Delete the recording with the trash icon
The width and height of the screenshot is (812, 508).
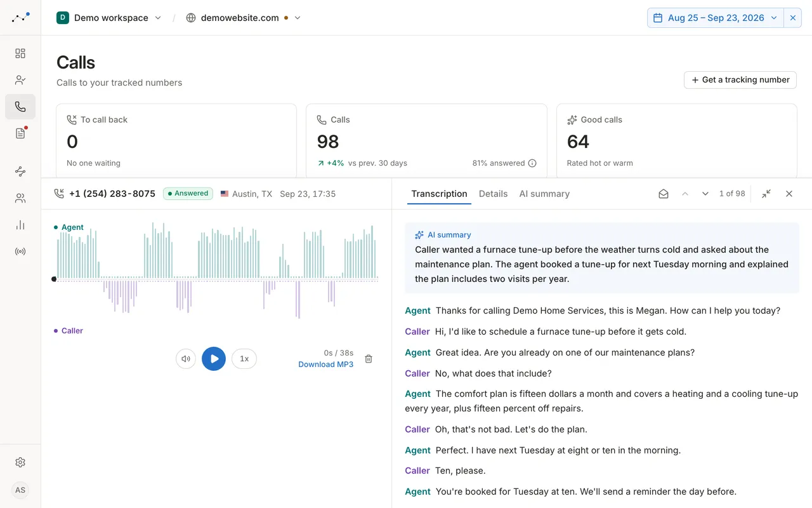(x=369, y=359)
